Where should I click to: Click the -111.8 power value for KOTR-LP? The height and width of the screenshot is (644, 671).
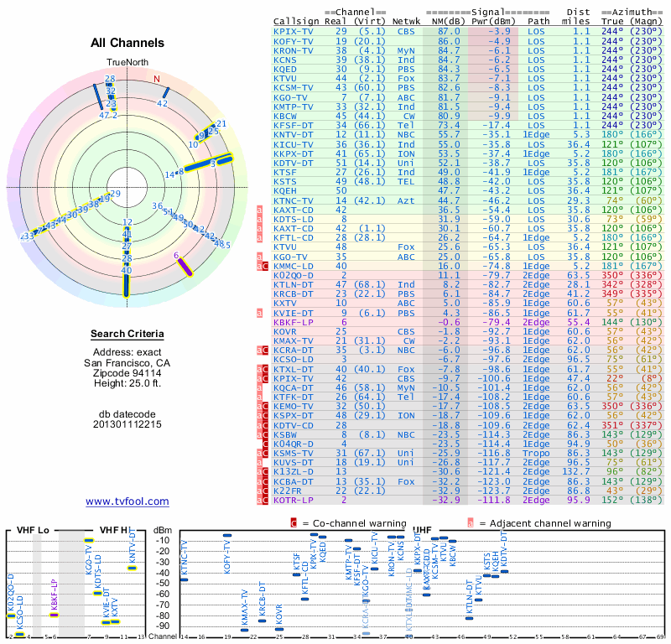(x=493, y=500)
